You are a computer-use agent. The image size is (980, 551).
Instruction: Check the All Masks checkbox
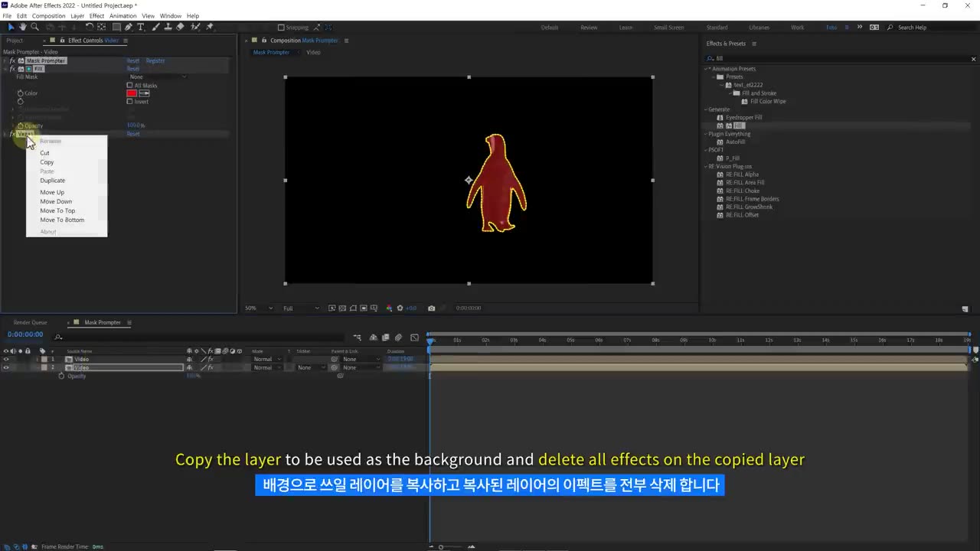(x=129, y=85)
